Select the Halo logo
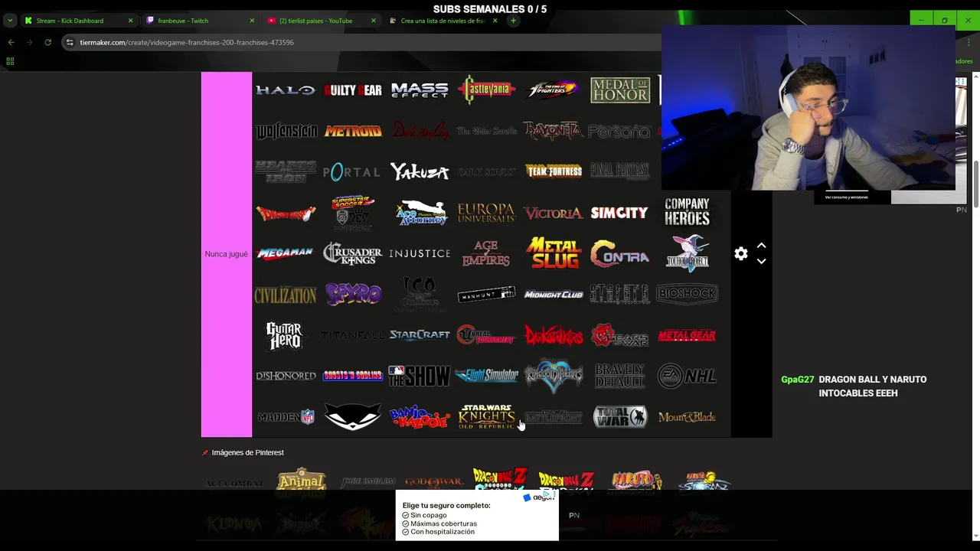The image size is (980, 551). [286, 90]
